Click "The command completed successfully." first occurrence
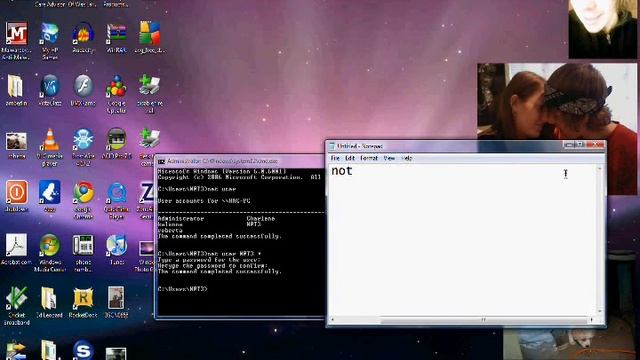The height and width of the screenshot is (360, 640). point(220,236)
